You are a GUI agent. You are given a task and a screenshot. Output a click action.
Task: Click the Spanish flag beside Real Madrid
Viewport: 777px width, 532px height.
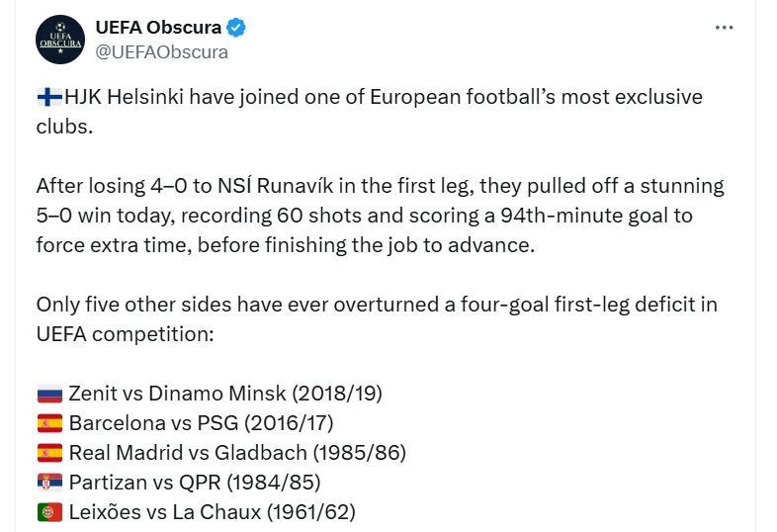(49, 453)
